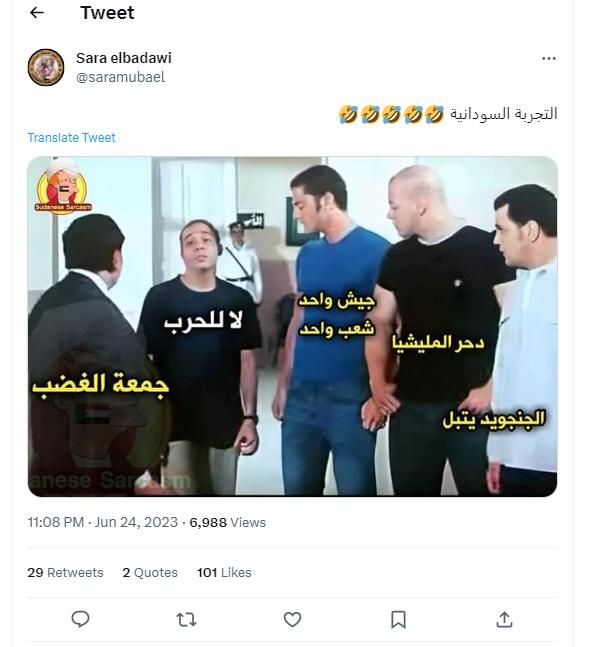Click Translate Tweet link

(71, 137)
